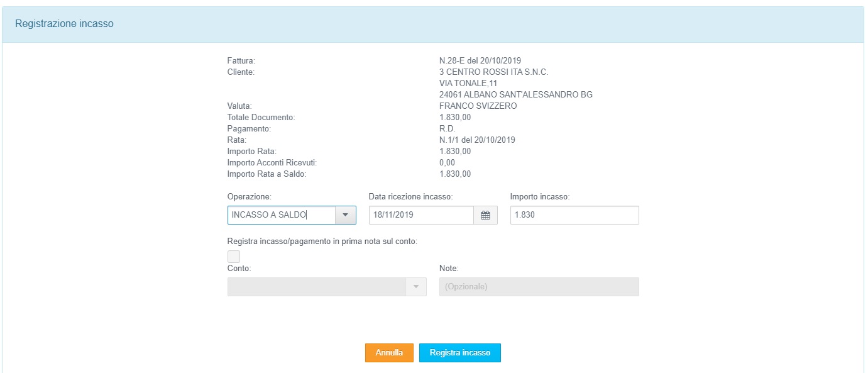The width and height of the screenshot is (868, 373).
Task: Click the optional Note text field
Action: click(539, 287)
